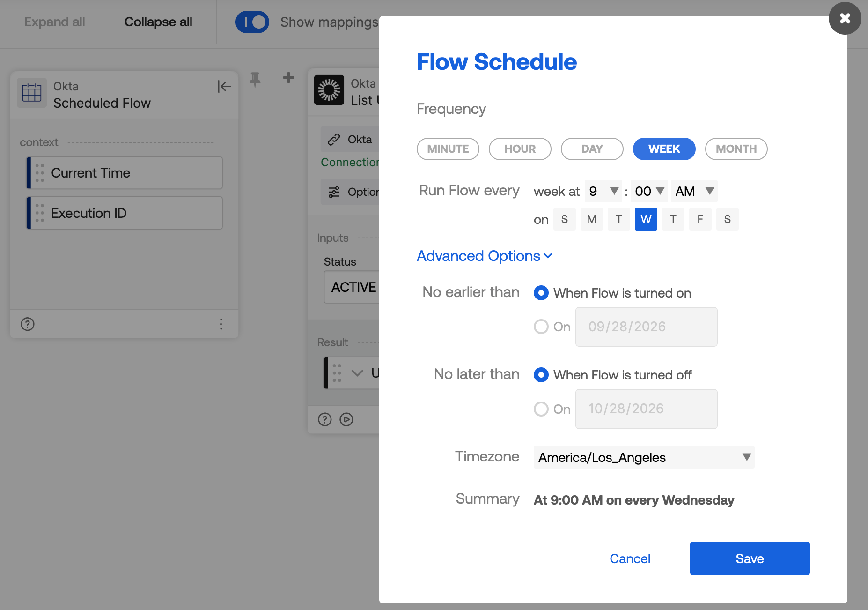
Task: Close the Flow Schedule dialog with X icon
Action: click(845, 18)
